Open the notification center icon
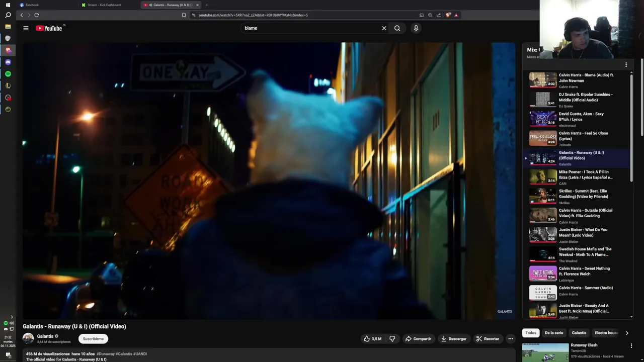This screenshot has height=362, width=644. pos(8,355)
